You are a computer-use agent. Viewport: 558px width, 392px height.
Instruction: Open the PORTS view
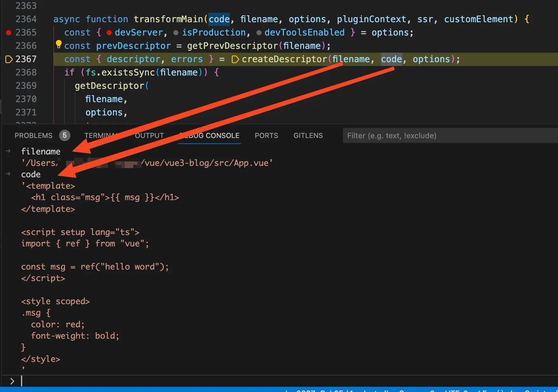(266, 135)
